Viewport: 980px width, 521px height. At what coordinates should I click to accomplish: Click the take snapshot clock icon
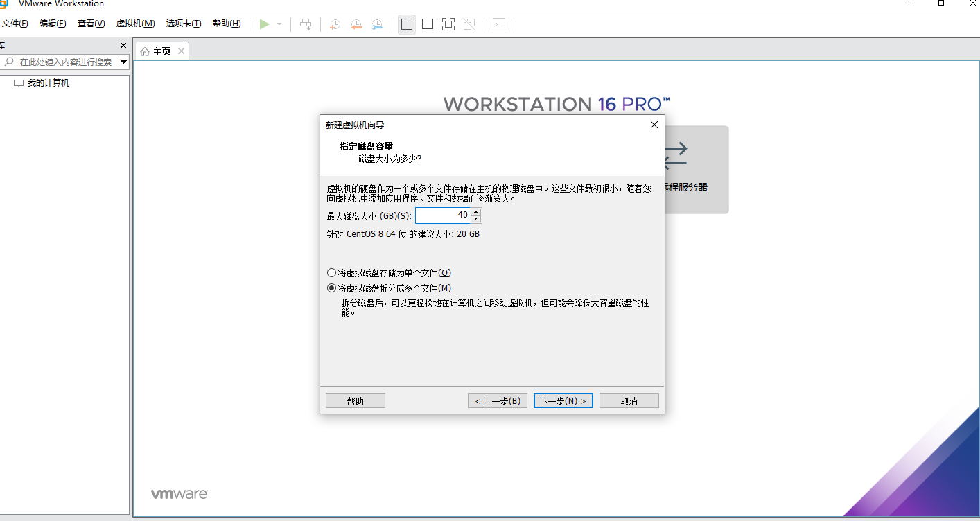coord(335,24)
